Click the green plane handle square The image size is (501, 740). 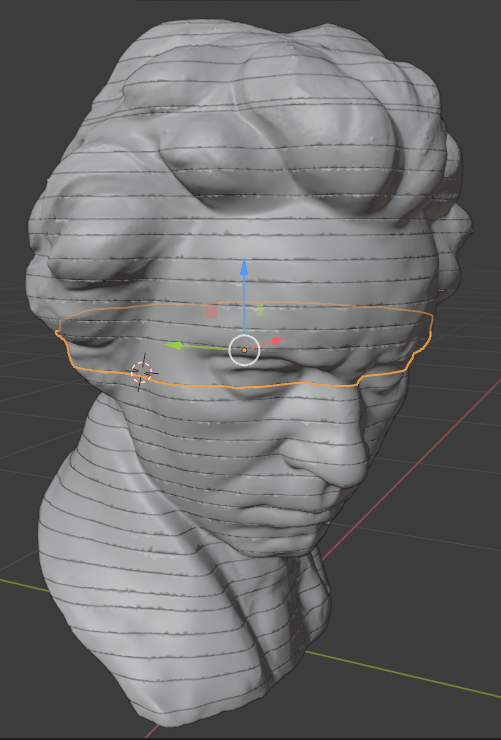[260, 310]
